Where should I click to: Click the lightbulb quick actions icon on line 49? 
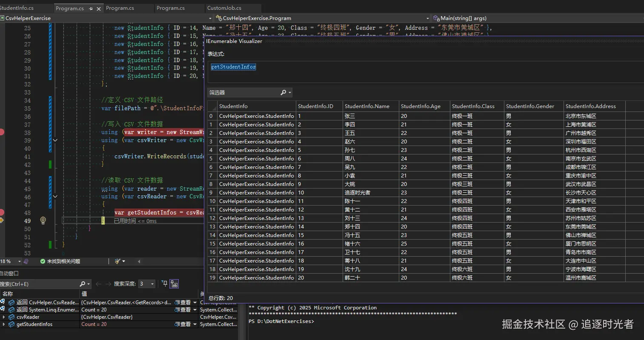tap(43, 220)
